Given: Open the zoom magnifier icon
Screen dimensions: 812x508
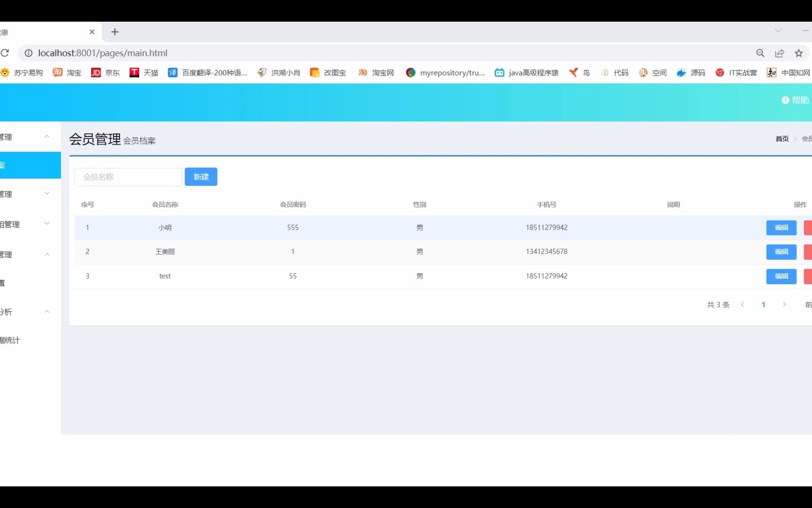Looking at the screenshot, I should pos(760,53).
